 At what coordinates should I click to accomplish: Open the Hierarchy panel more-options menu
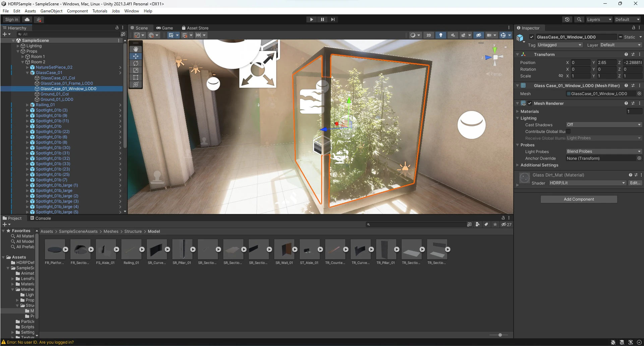(123, 28)
